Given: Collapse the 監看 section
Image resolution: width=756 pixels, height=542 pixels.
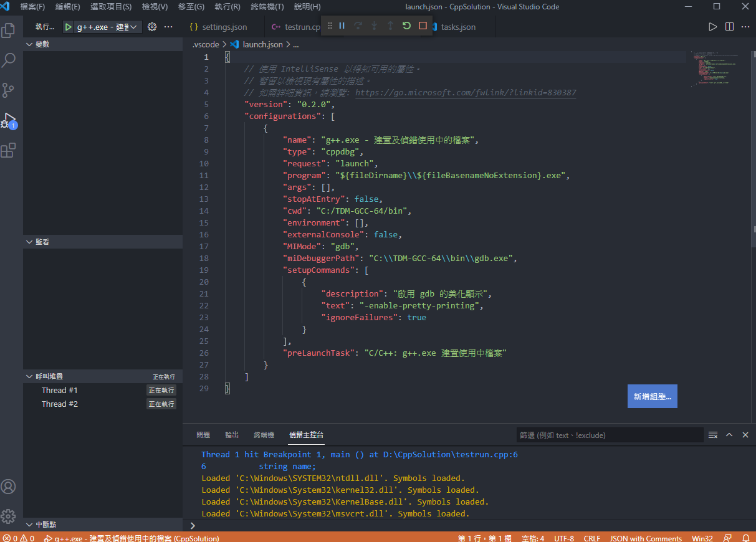Looking at the screenshot, I should (42, 242).
